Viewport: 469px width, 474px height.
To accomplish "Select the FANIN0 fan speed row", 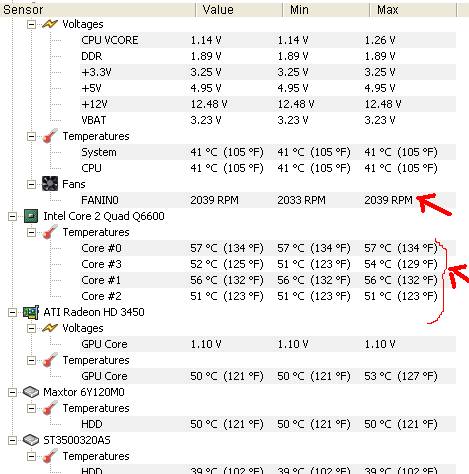I will [268, 200].
